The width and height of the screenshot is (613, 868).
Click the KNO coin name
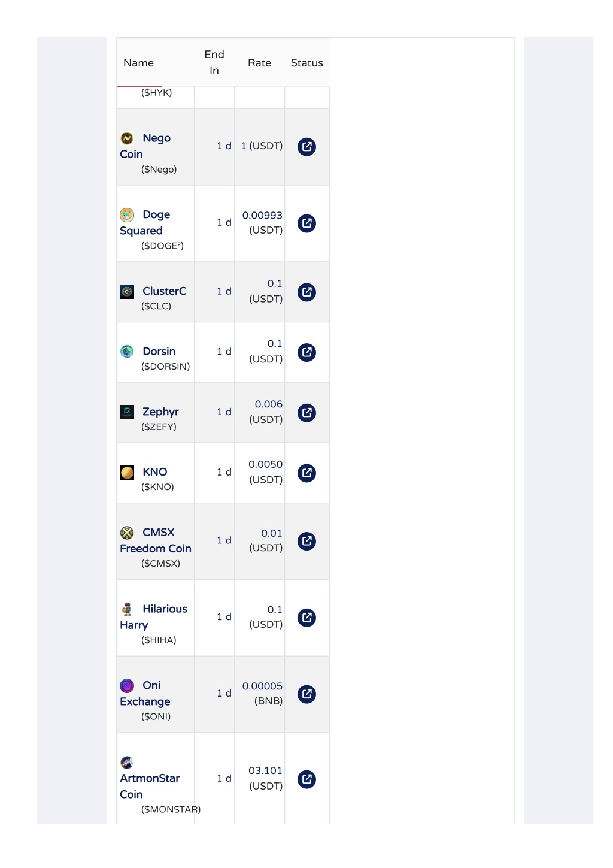coord(154,472)
